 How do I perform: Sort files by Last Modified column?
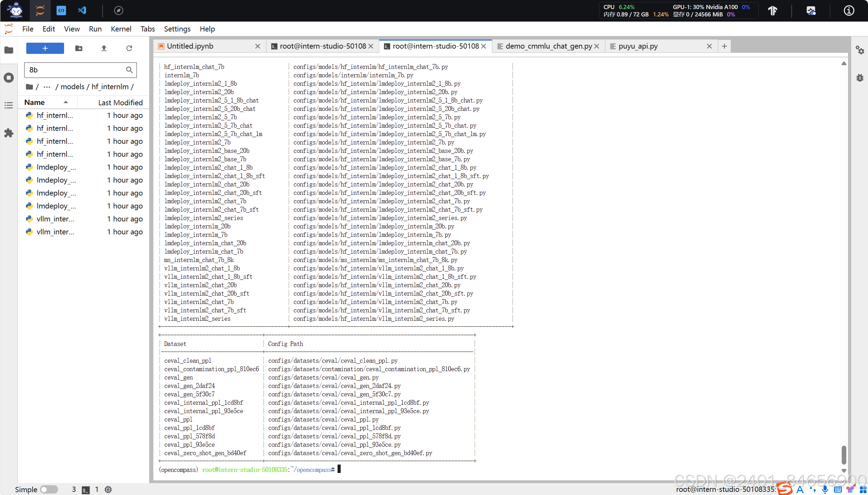tap(120, 102)
